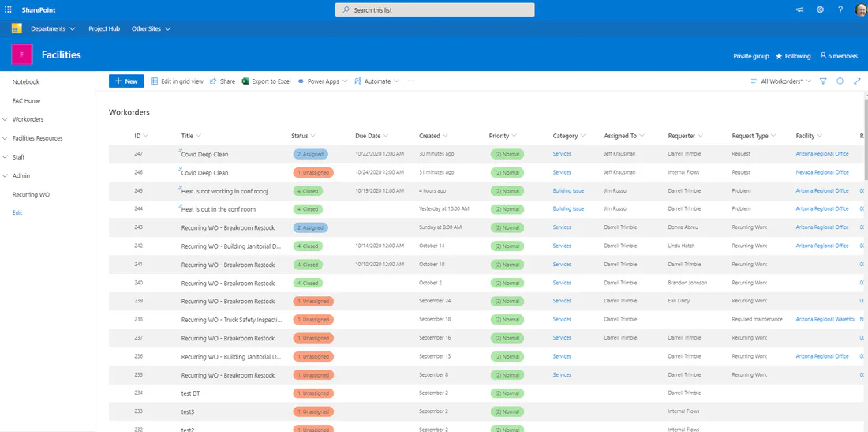Click the 6 members label
Viewport: 868px width, 432px height.
click(x=843, y=56)
